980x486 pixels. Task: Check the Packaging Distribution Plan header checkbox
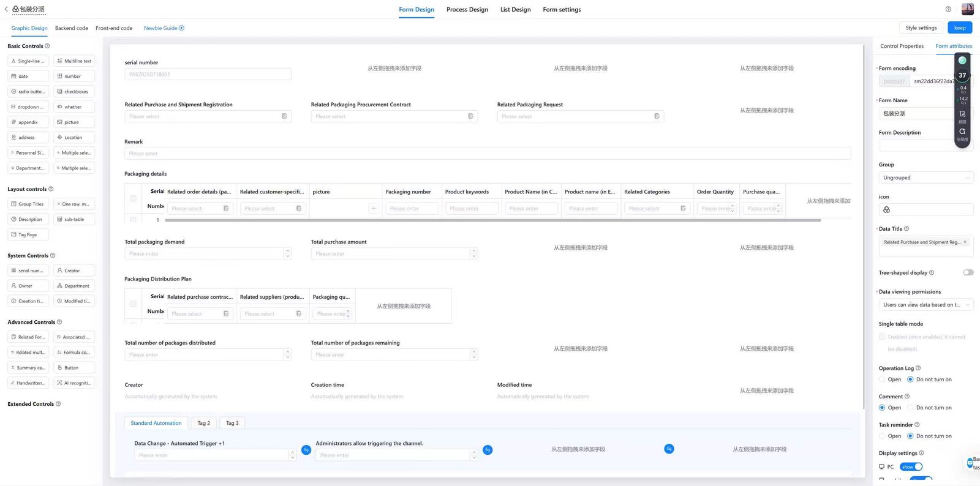point(133,304)
